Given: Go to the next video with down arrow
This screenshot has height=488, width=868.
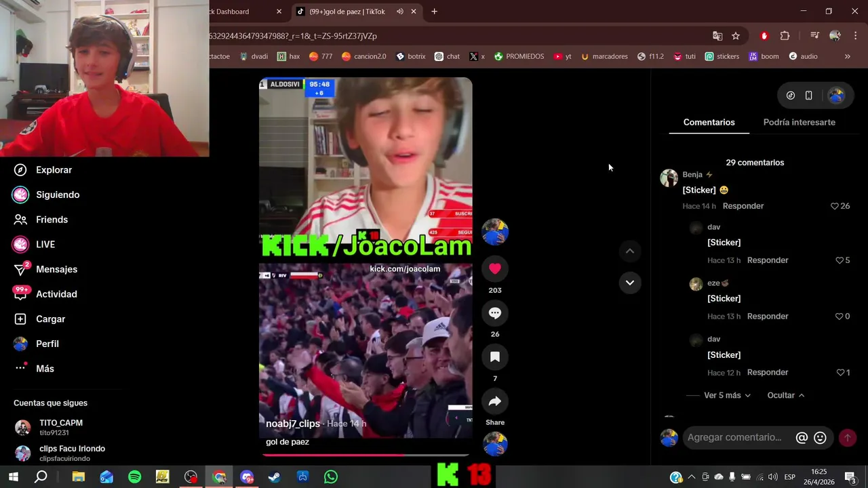Looking at the screenshot, I should point(630,283).
